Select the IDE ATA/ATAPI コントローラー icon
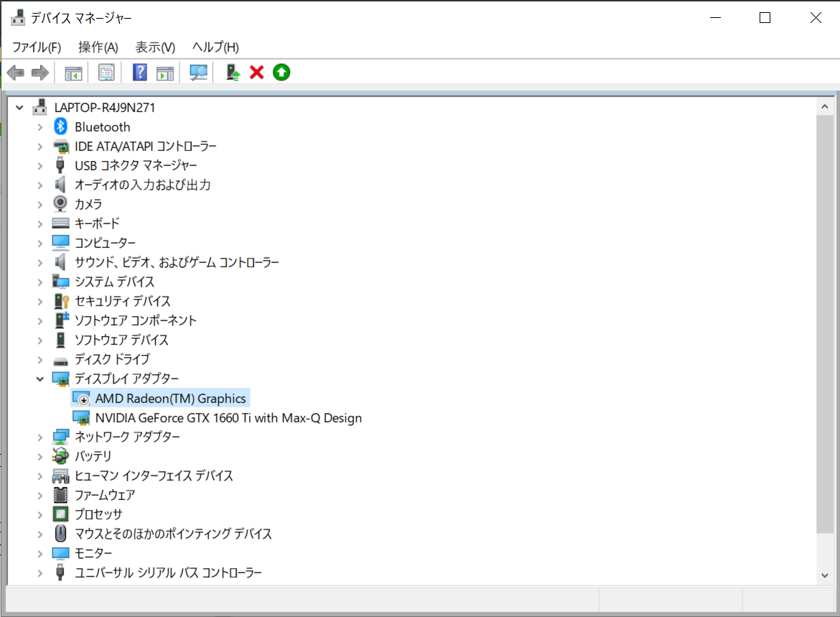Image resolution: width=840 pixels, height=617 pixels. click(60, 147)
